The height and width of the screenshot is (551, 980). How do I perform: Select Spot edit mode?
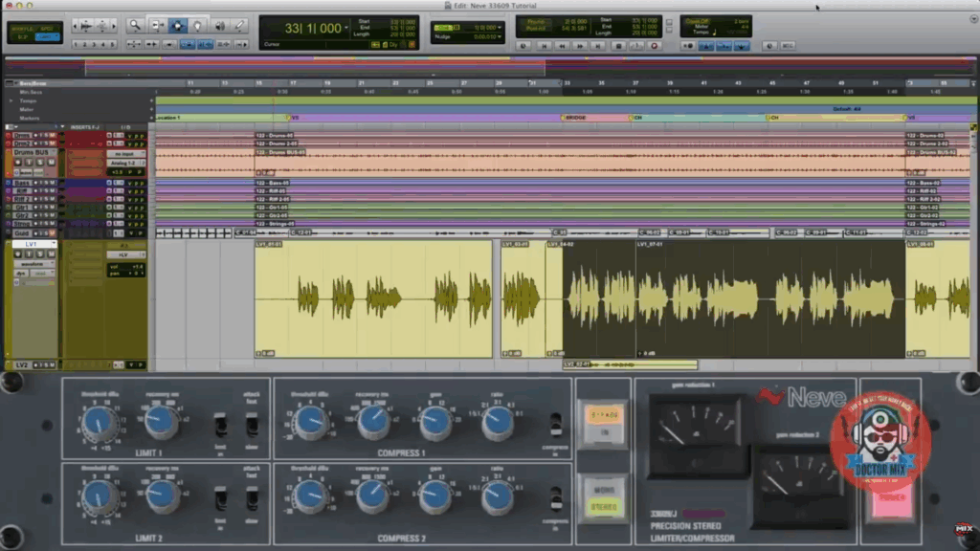48,29
